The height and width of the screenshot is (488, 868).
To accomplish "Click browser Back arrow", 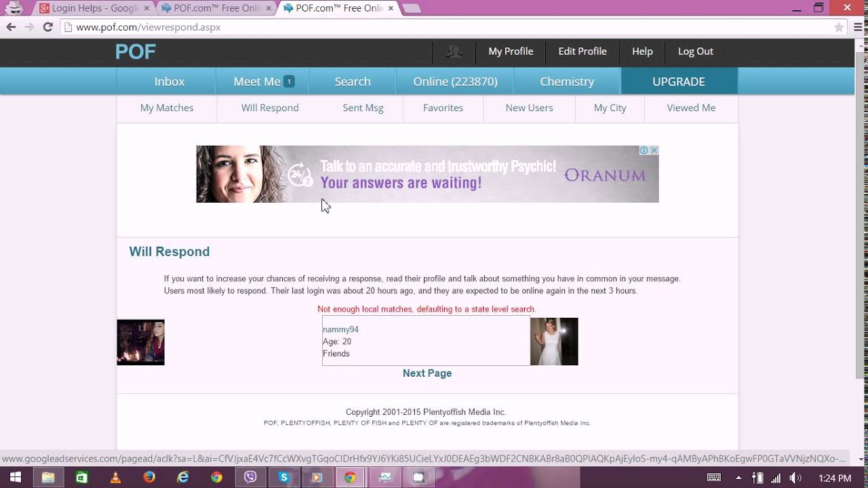I will click(11, 27).
